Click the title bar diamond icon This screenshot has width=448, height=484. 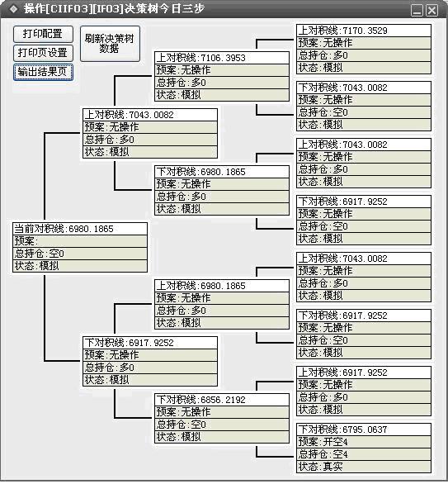click(13, 9)
